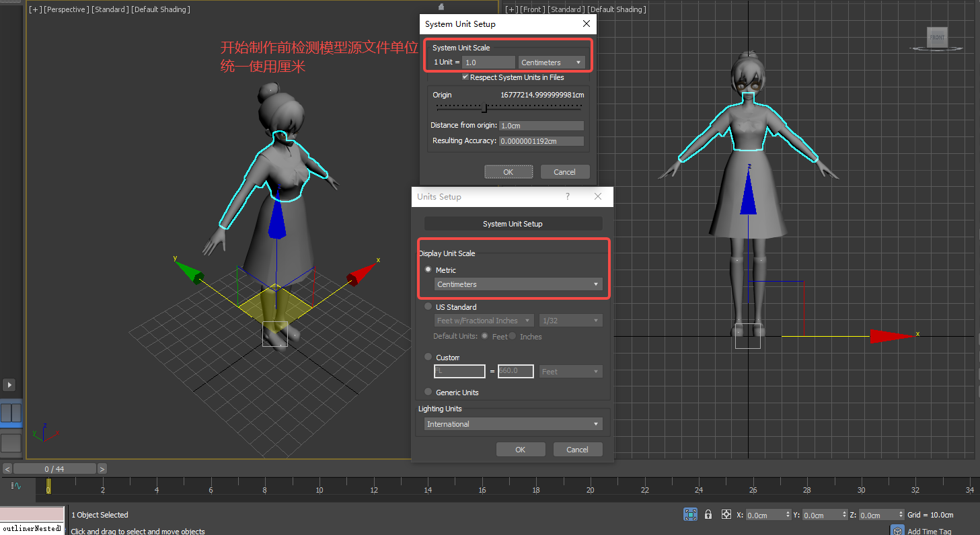Click the play arrow on the left panel
This screenshot has width=980, height=535.
click(9, 384)
